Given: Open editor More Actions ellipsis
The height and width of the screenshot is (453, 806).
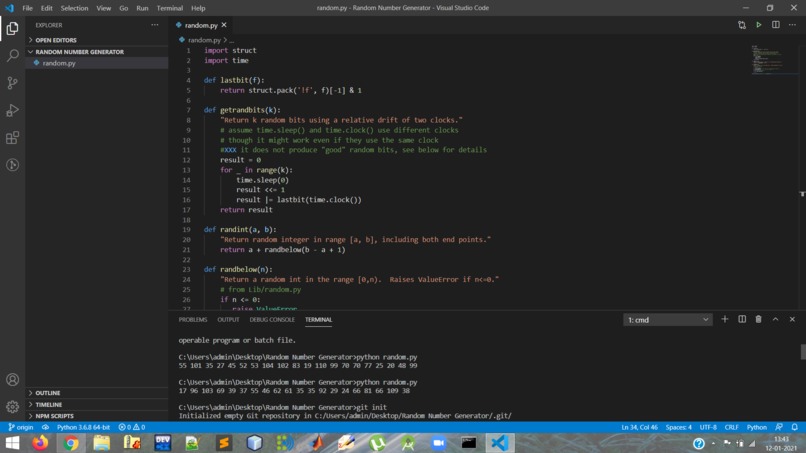Looking at the screenshot, I should click(792, 25).
